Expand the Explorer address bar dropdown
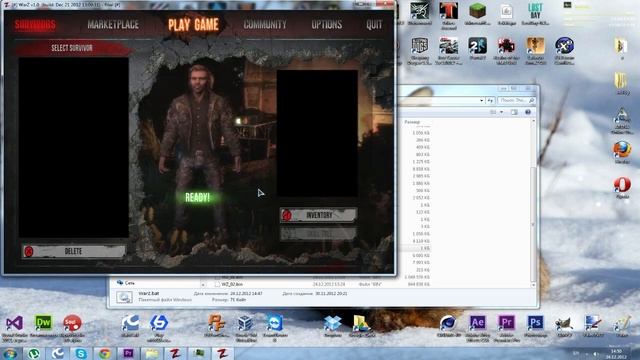The height and width of the screenshot is (360, 640). 482,100
